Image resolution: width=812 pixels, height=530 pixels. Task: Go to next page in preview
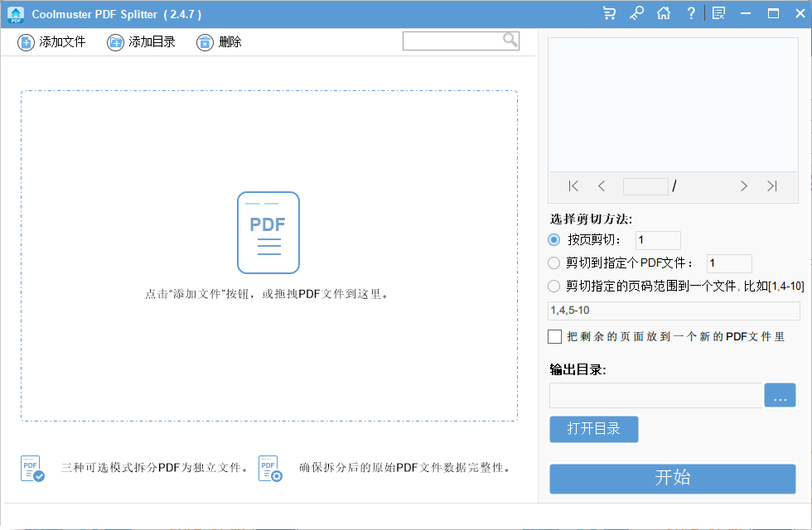tap(744, 185)
